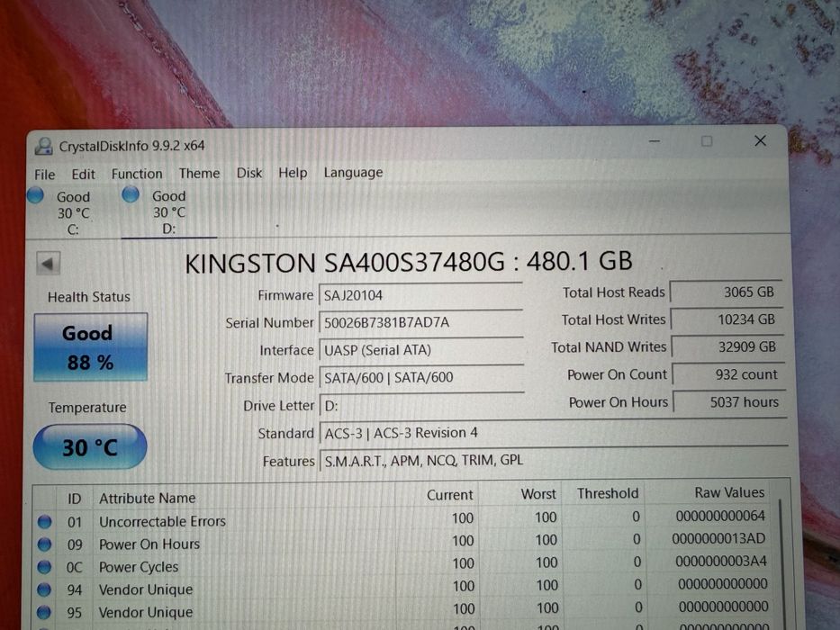Click the status dot for Power On Hours row

coord(44,544)
